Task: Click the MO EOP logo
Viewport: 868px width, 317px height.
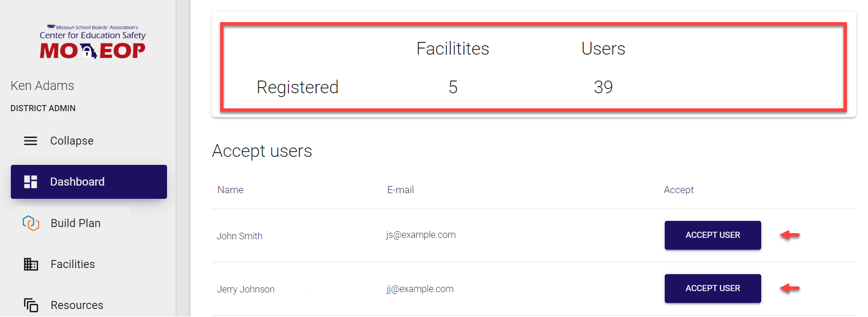Action: click(x=93, y=42)
